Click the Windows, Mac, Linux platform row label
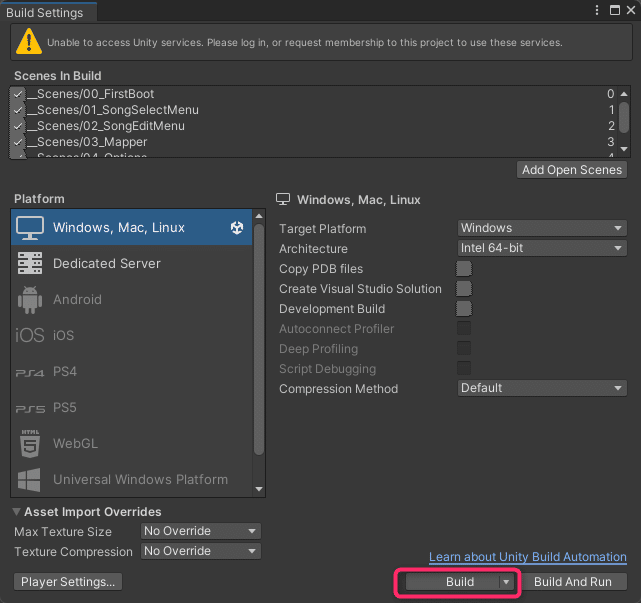This screenshot has width=641, height=603. pyautogui.click(x=119, y=228)
